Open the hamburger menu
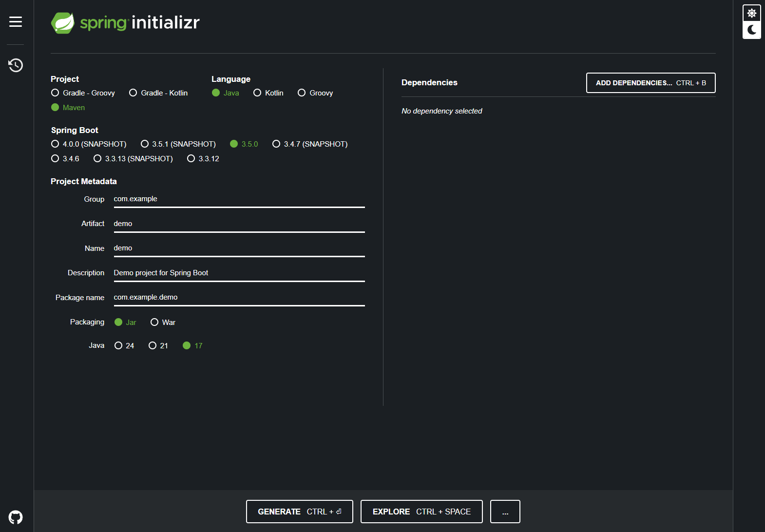 pos(16,22)
